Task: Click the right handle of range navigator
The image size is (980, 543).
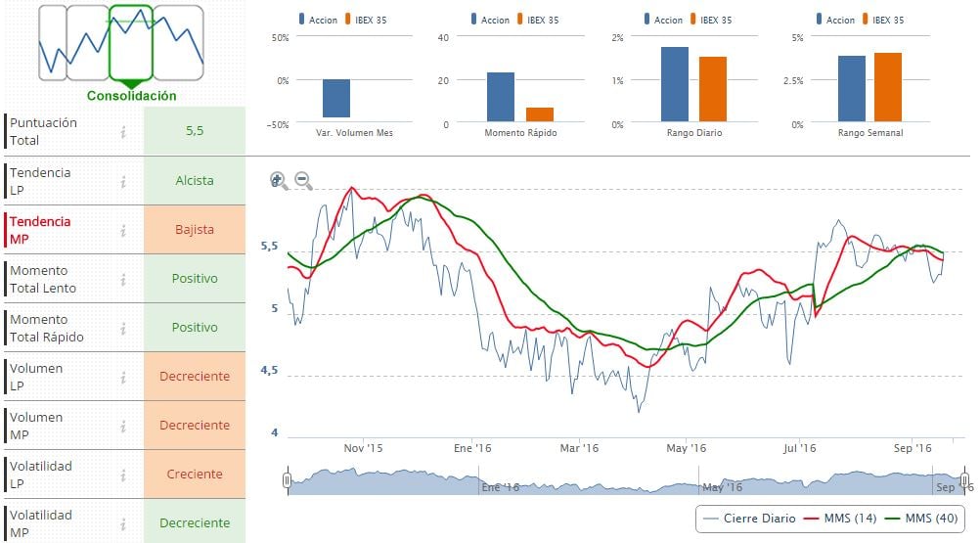Action: tap(964, 480)
